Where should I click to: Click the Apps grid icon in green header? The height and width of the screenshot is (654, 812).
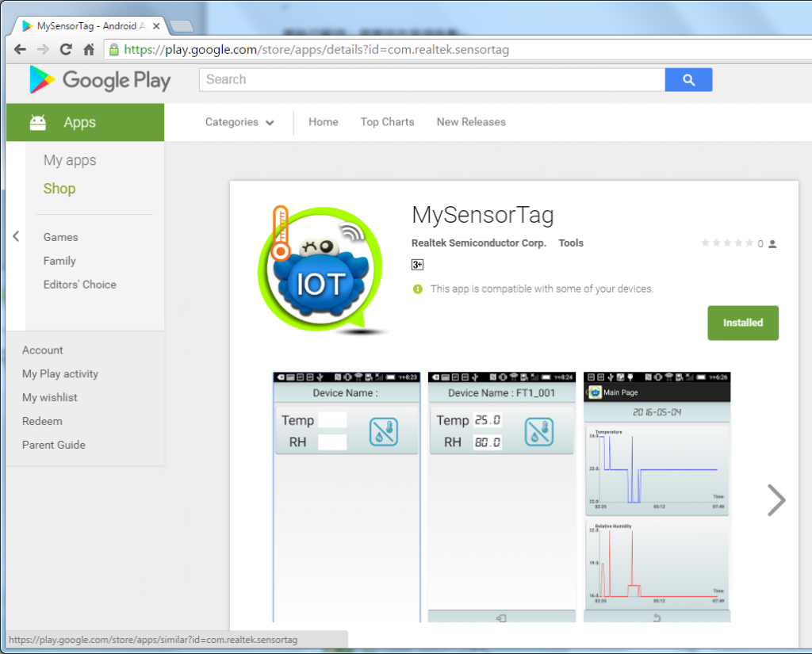coord(37,122)
